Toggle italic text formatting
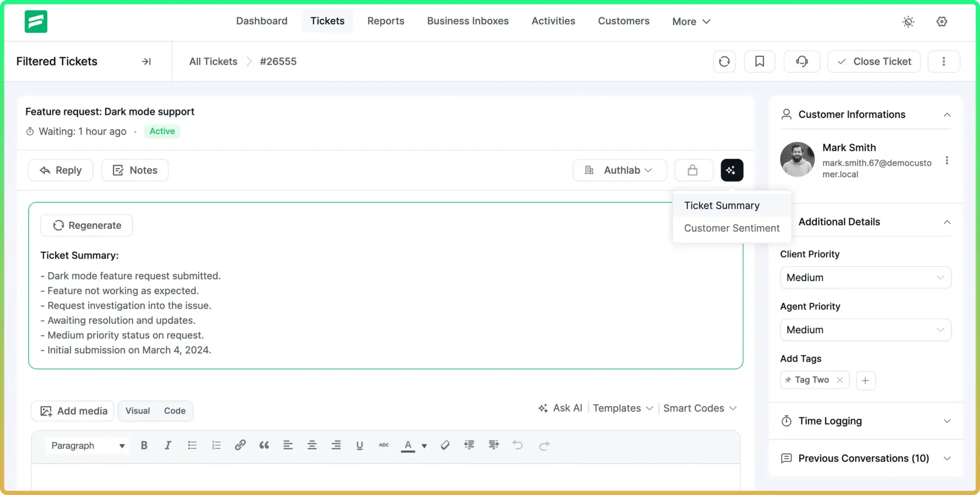The height and width of the screenshot is (495, 980). point(168,445)
